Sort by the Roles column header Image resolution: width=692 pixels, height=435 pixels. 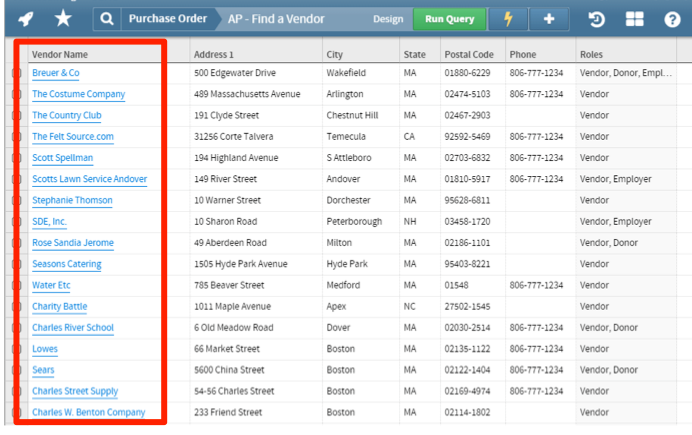[591, 54]
